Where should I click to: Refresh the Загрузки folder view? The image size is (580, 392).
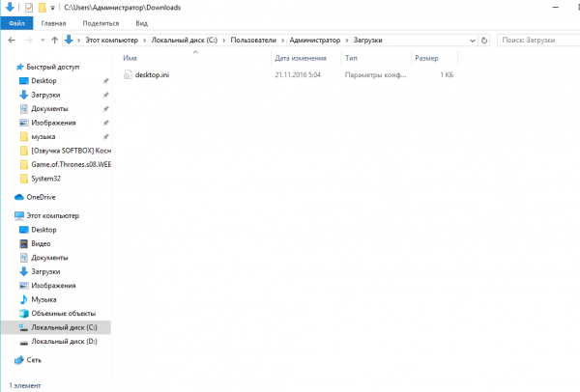484,40
